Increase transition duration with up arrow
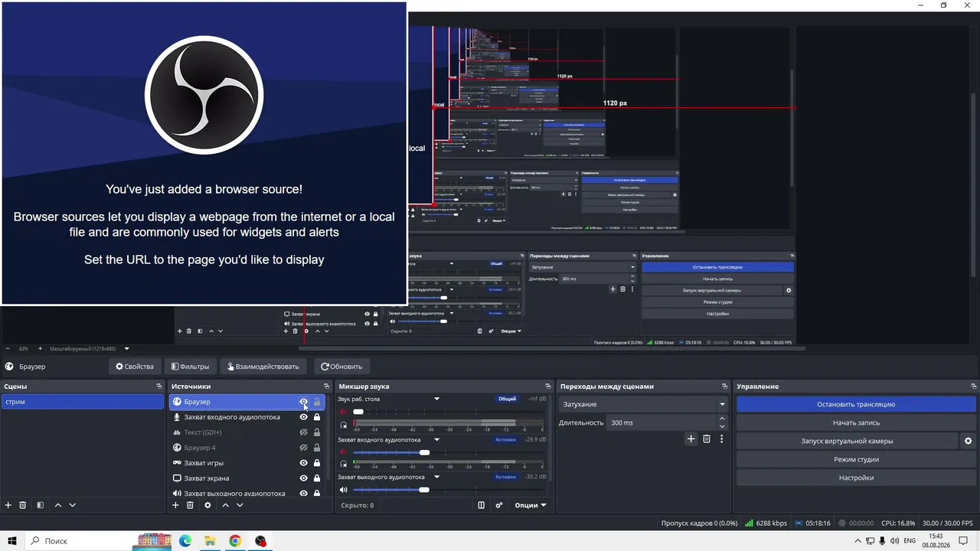Screen dimensions: 980x551 (722, 419)
